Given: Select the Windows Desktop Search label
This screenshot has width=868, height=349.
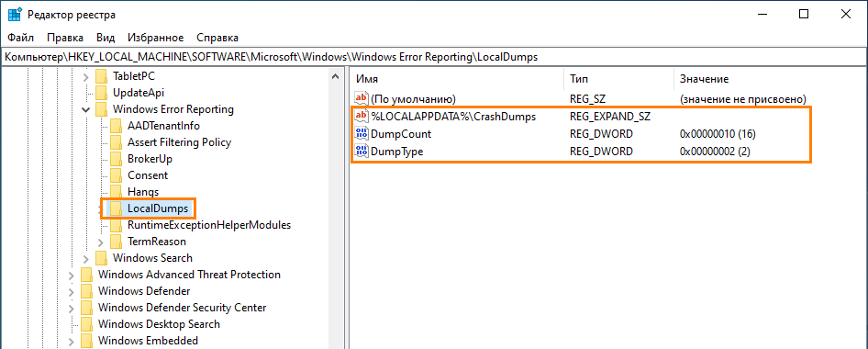Looking at the screenshot, I should click(159, 324).
